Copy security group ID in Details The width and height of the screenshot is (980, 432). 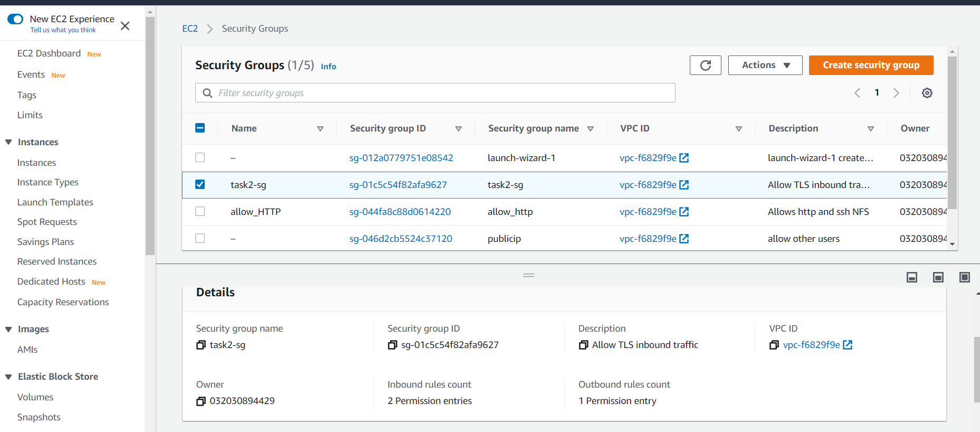coord(392,345)
